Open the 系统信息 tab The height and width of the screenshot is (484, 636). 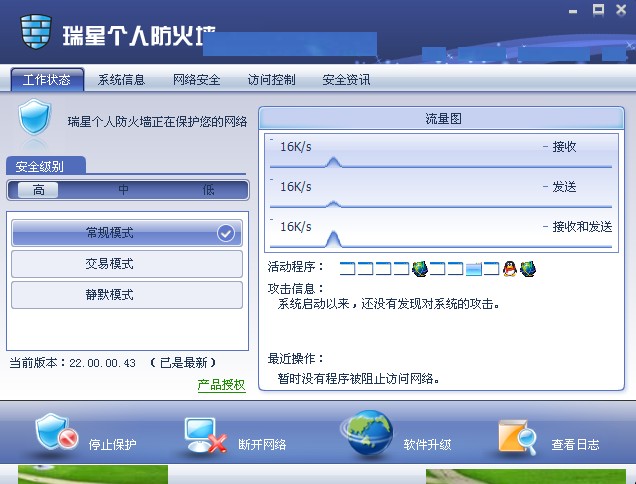tap(121, 80)
